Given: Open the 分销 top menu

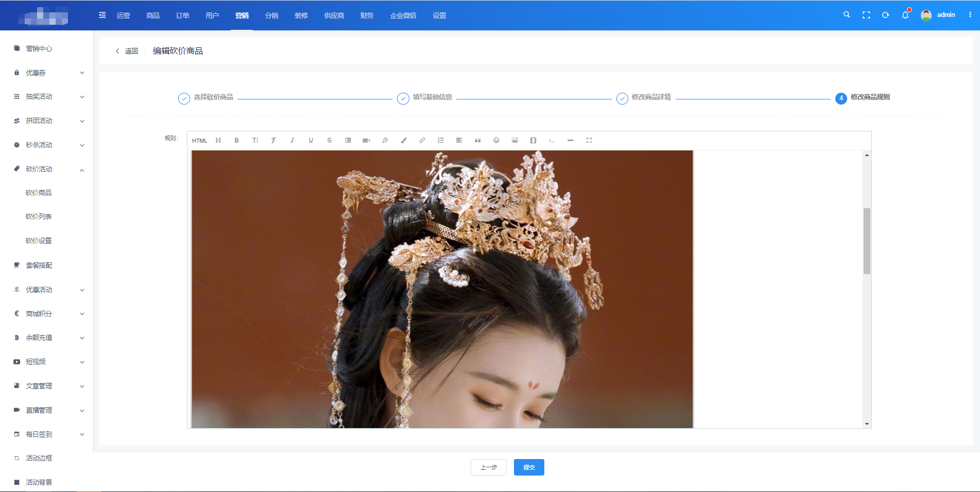Looking at the screenshot, I should point(272,15).
